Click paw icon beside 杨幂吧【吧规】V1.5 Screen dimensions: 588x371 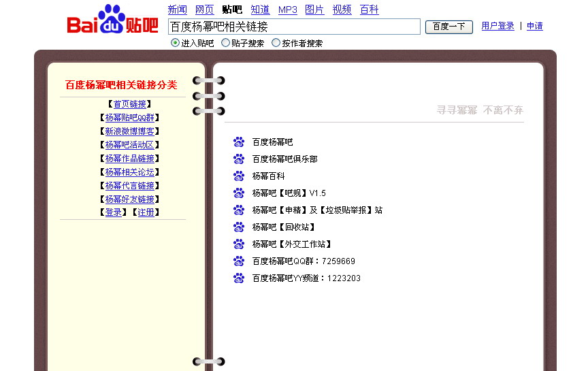pos(239,193)
